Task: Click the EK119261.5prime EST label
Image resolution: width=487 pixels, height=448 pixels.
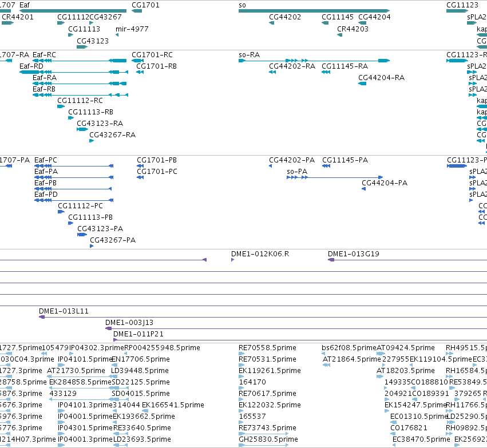Action: tap(270, 371)
